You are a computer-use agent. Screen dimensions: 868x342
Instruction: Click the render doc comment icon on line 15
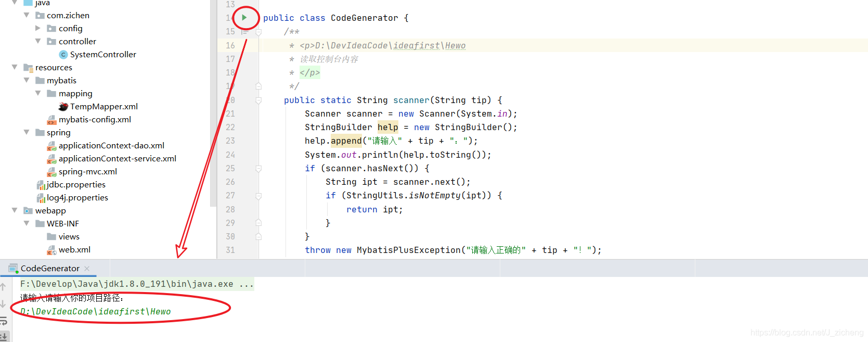click(244, 32)
